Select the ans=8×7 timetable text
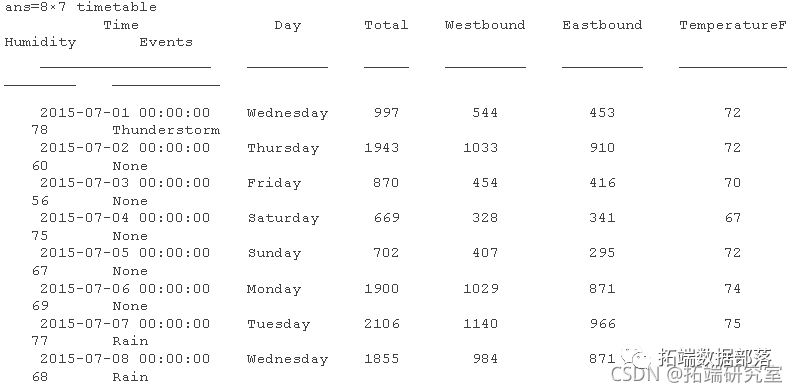797x392 pixels. (x=80, y=7)
